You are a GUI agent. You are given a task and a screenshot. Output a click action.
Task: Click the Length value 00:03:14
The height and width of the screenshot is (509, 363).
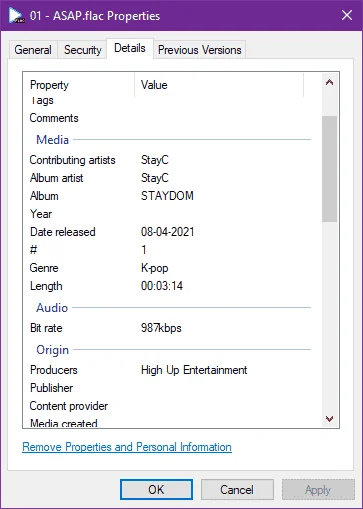click(x=162, y=286)
